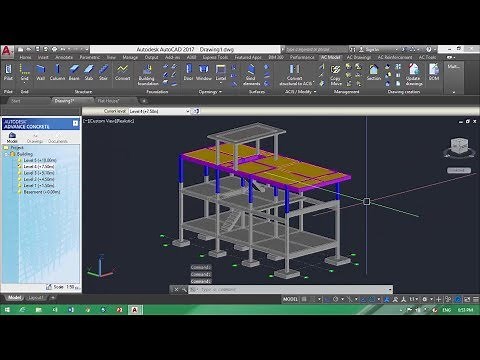Click the Section tool
This screenshot has height=360, width=480.
coord(374,73)
